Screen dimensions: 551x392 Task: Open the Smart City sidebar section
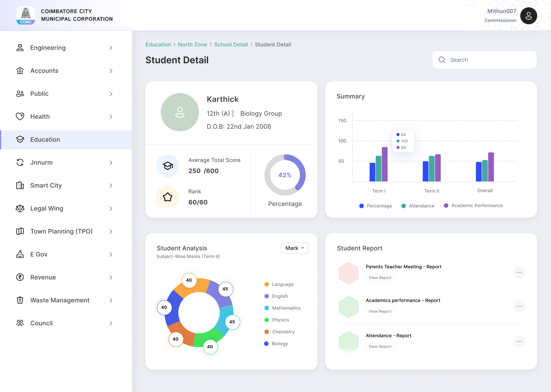(66, 186)
